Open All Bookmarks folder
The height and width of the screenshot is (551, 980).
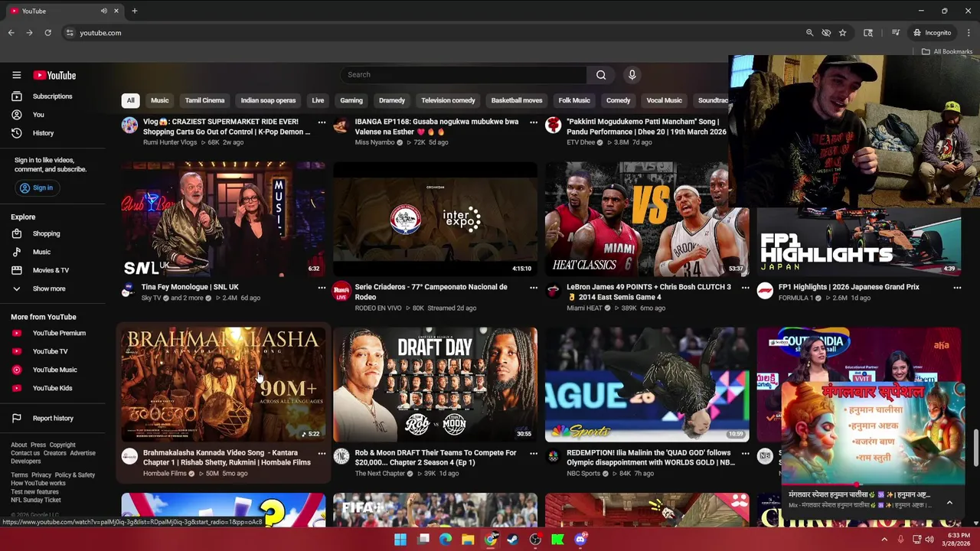point(947,51)
